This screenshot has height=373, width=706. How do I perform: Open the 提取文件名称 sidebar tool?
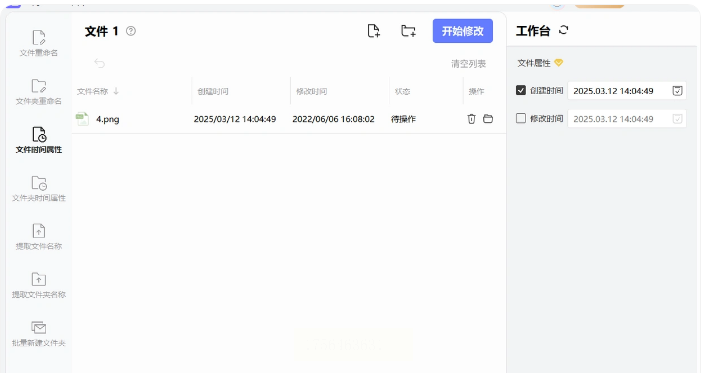39,237
